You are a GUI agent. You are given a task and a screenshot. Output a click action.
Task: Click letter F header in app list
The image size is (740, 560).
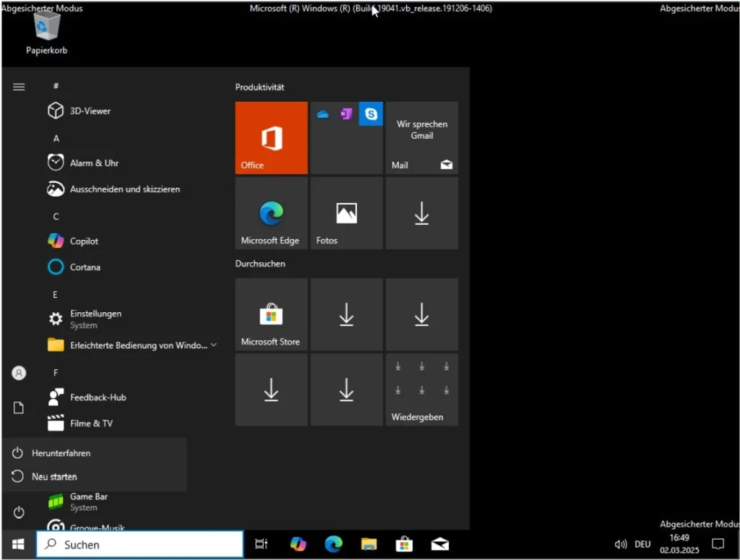56,373
